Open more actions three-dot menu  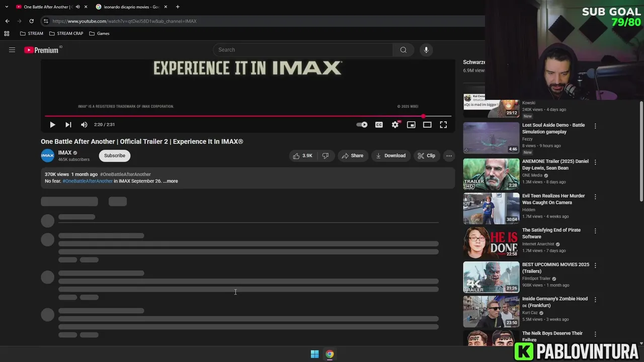449,156
